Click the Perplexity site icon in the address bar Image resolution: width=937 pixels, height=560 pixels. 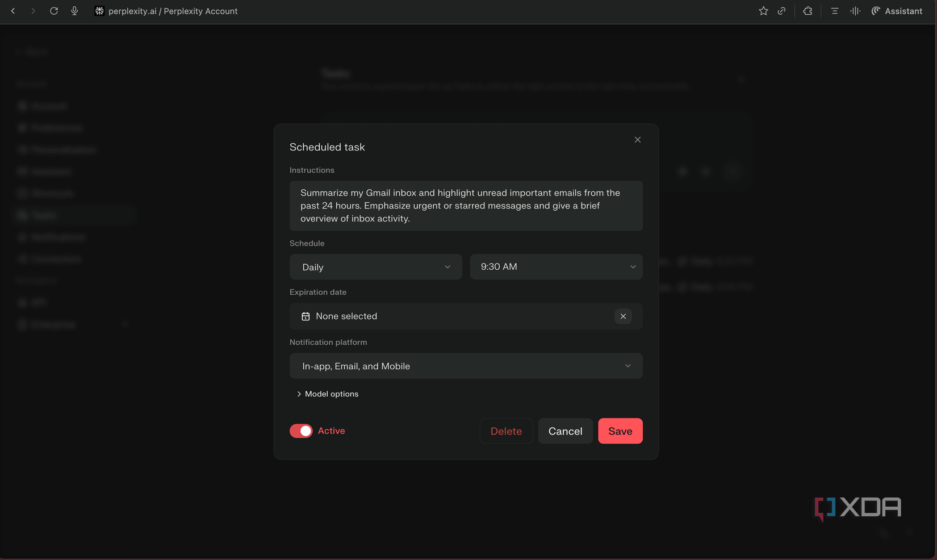99,11
